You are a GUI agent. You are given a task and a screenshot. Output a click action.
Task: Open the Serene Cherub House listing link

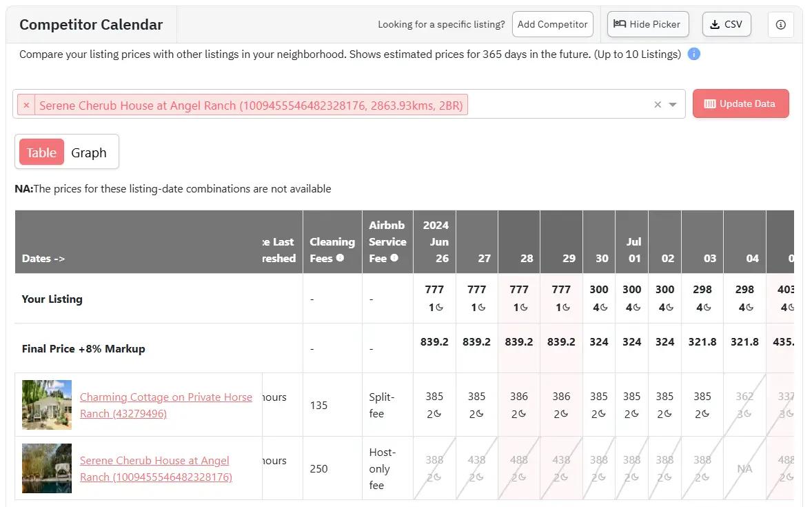156,468
